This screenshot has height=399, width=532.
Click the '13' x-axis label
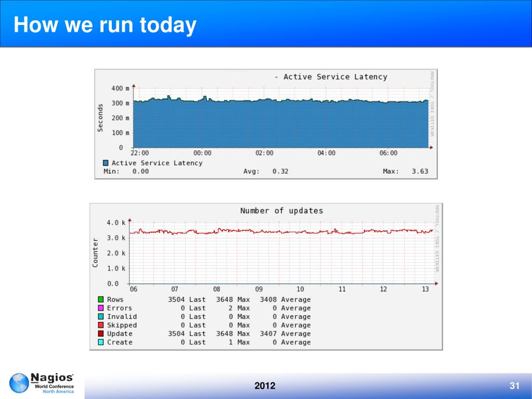pos(425,289)
